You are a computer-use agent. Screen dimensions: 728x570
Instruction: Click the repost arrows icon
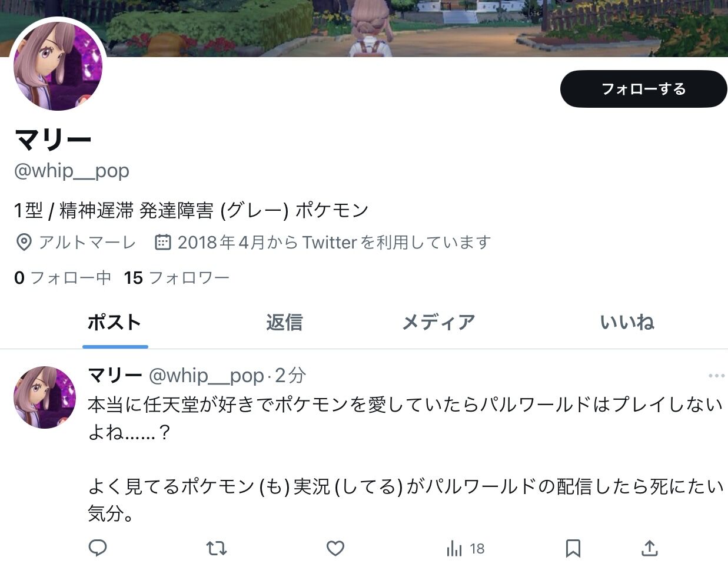(x=217, y=549)
